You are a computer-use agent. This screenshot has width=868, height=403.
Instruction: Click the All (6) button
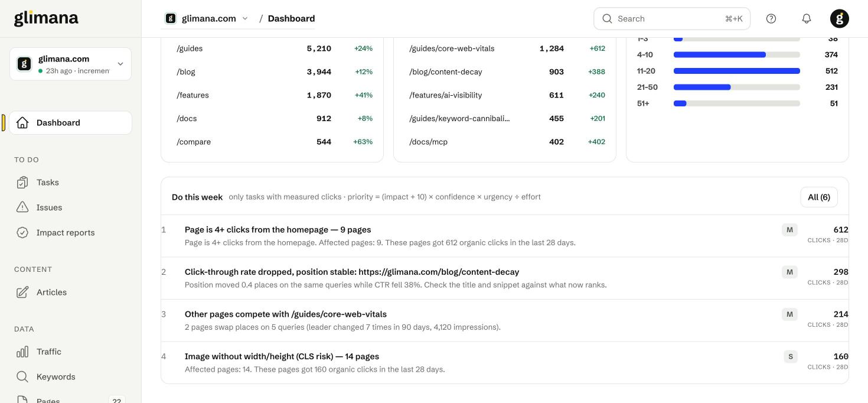(x=819, y=197)
